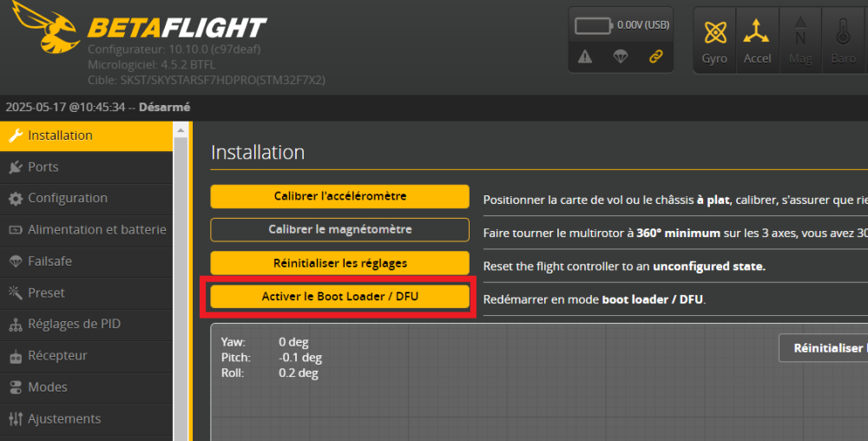Screen dimensions: 868x441
Task: Click the sidebar scrollbar up arrow
Action: tap(181, 130)
